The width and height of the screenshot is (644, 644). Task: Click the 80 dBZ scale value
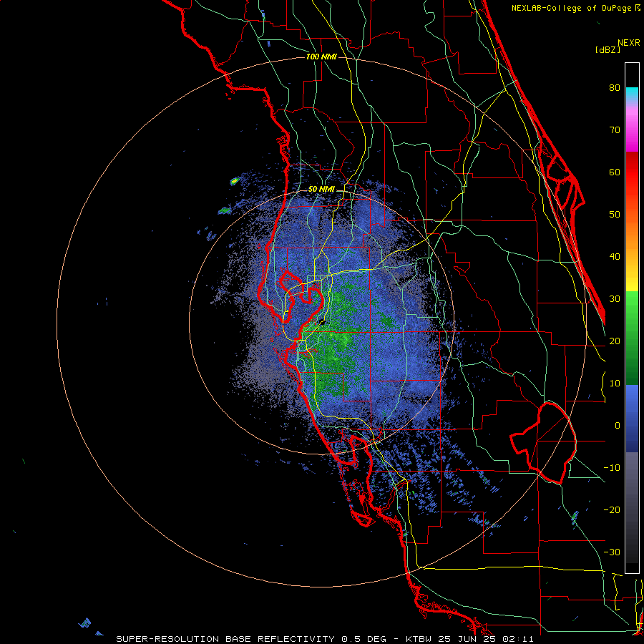tap(615, 88)
